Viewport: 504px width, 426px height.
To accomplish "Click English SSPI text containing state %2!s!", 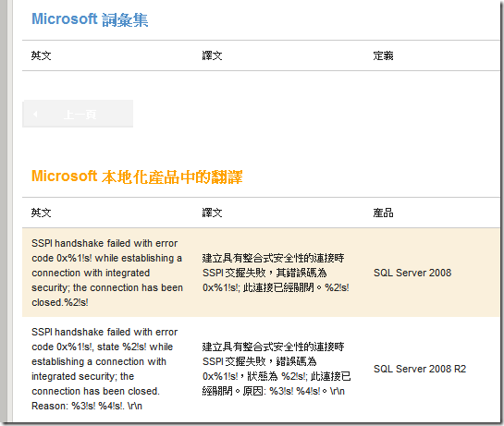I will click(104, 369).
